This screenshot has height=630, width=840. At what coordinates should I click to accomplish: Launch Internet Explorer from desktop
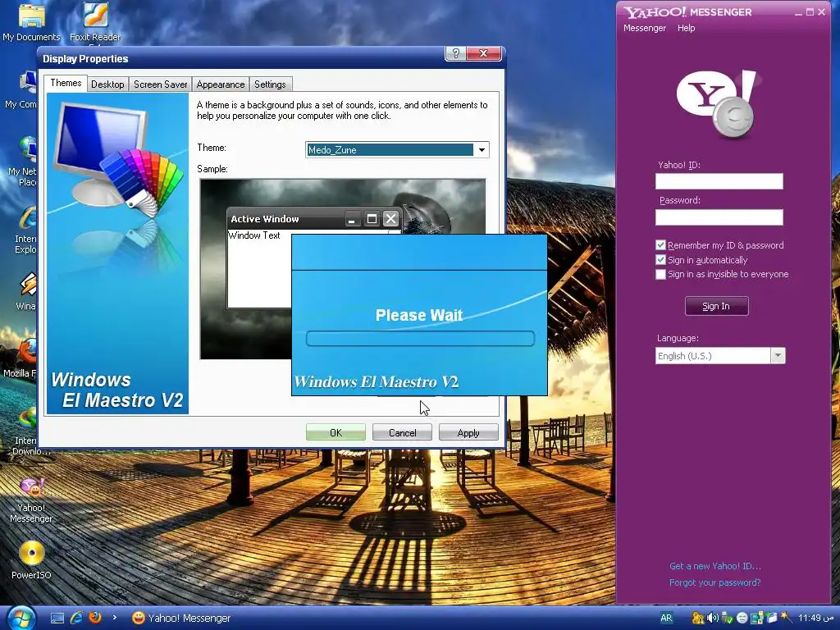pos(25,230)
